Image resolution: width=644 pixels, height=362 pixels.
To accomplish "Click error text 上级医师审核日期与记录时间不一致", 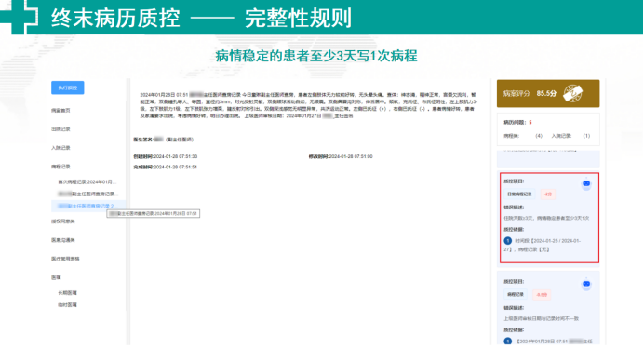I will click(542, 319).
